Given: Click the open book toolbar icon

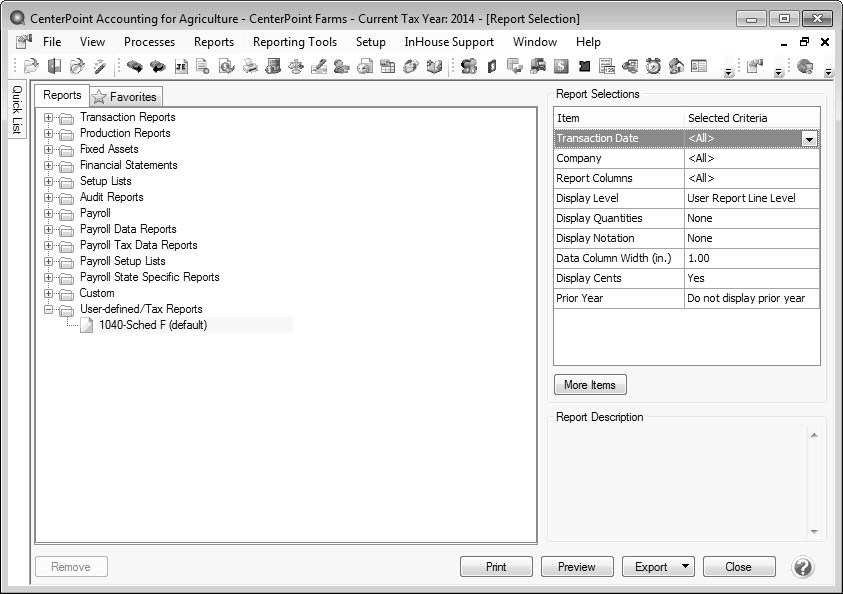Looking at the screenshot, I should (434, 66).
